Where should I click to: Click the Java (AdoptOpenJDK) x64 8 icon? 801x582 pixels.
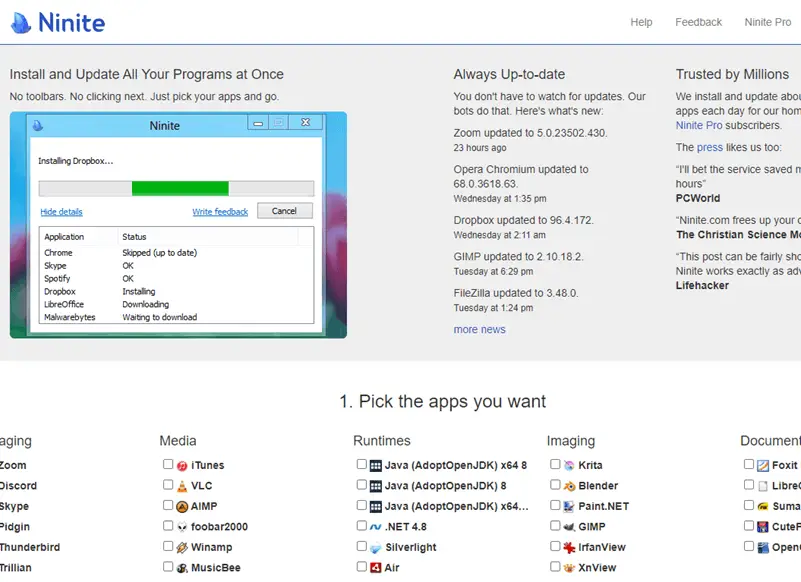coord(375,465)
